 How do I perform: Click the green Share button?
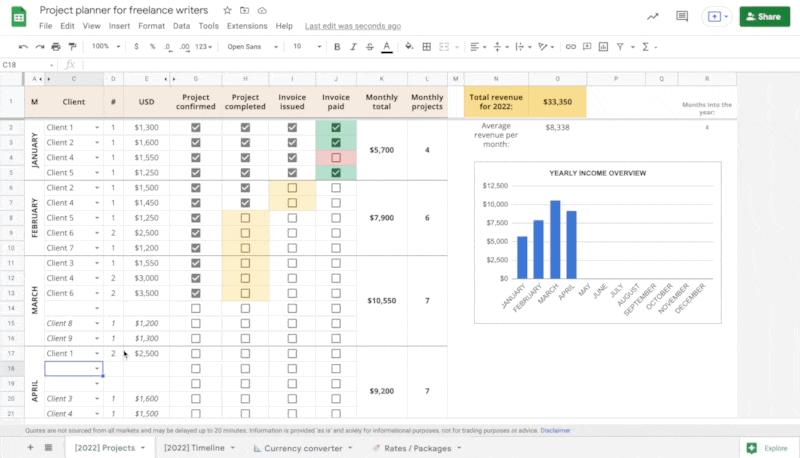point(762,17)
